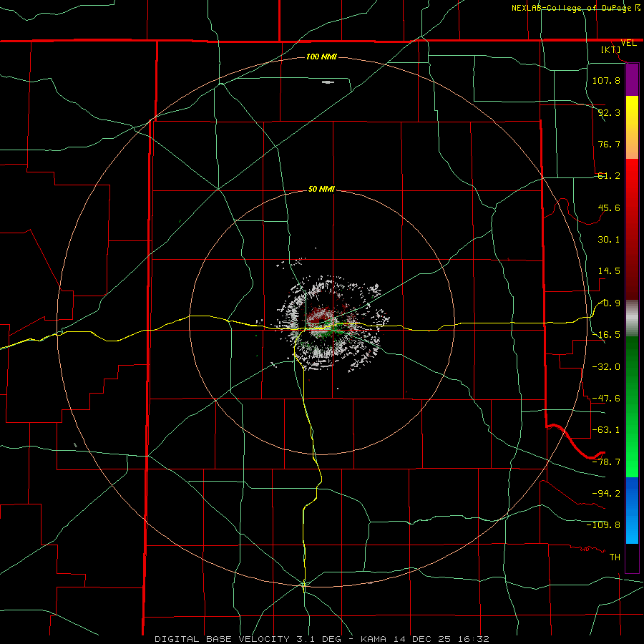Click the 16:32 timestamp

475,639
